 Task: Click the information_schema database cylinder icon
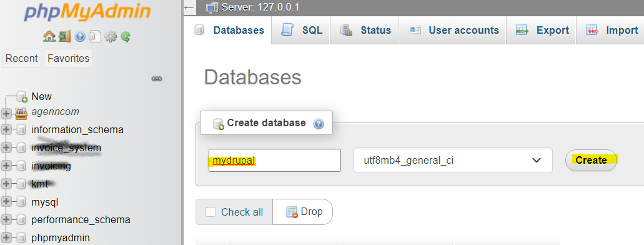pos(22,130)
